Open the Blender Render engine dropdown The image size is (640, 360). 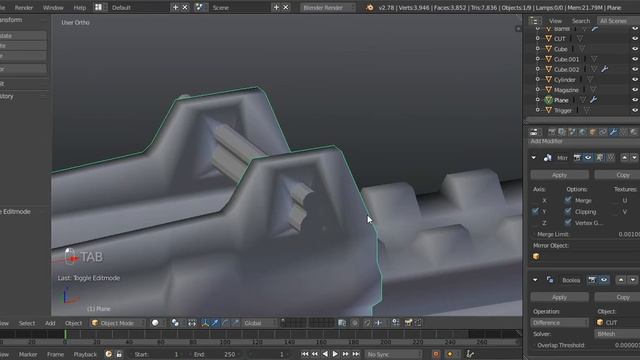[327, 7]
